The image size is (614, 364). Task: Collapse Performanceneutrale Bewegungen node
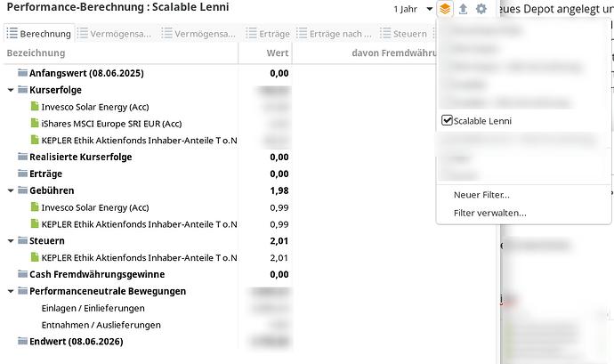[x=11, y=292]
